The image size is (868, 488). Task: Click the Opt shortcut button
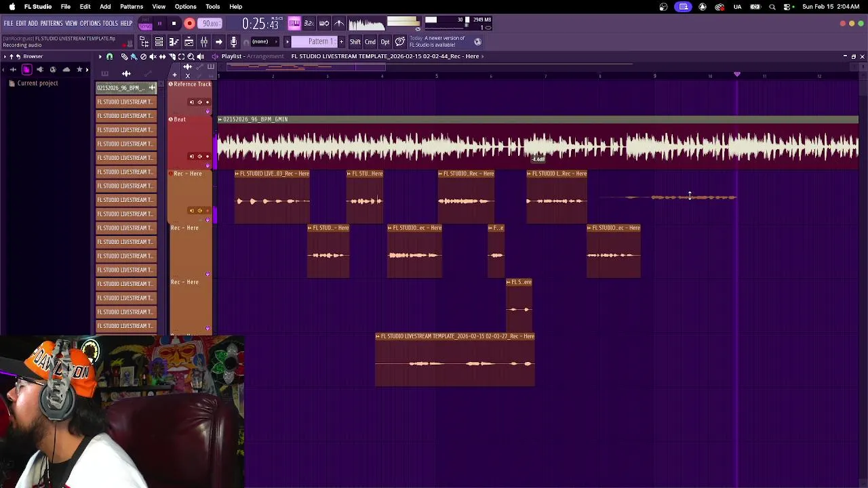pyautogui.click(x=385, y=42)
